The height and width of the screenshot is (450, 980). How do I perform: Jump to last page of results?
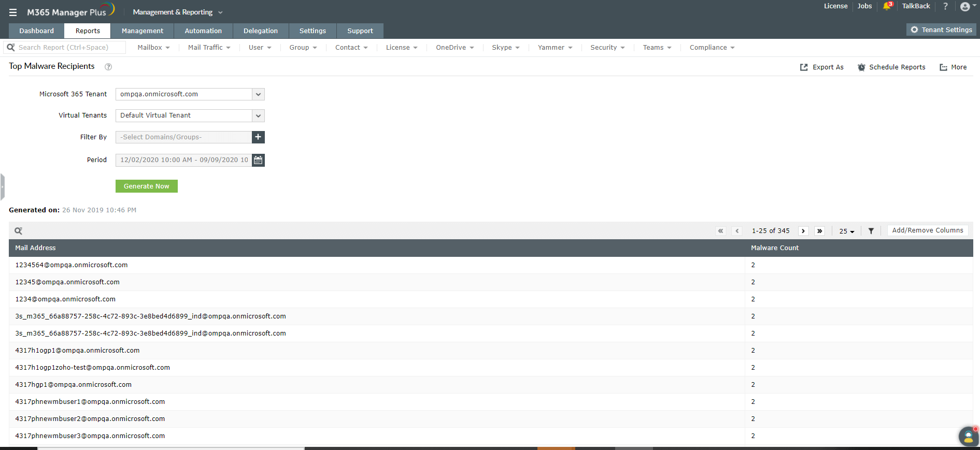coord(819,231)
